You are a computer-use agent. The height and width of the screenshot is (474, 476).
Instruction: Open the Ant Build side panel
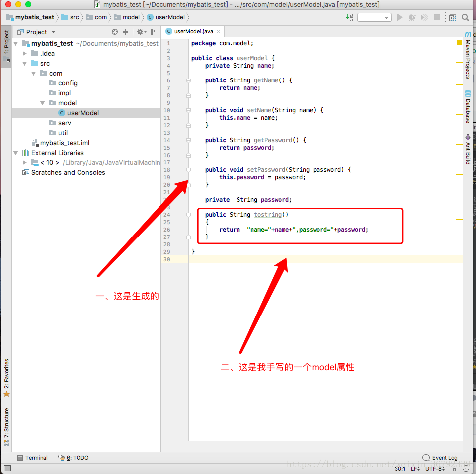click(x=468, y=150)
